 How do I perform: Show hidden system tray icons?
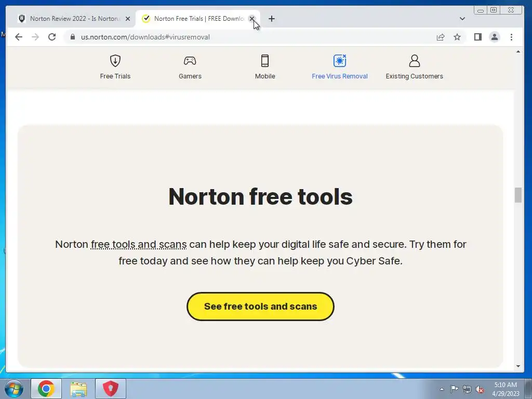coord(442,389)
